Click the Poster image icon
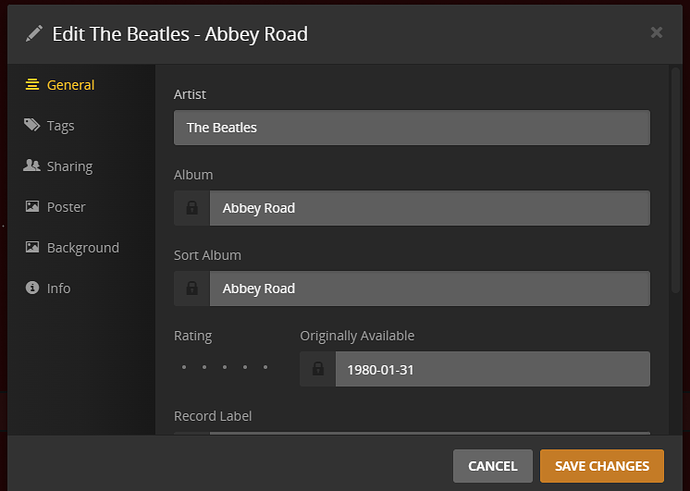Viewport: 690px width, 491px height. 32,207
